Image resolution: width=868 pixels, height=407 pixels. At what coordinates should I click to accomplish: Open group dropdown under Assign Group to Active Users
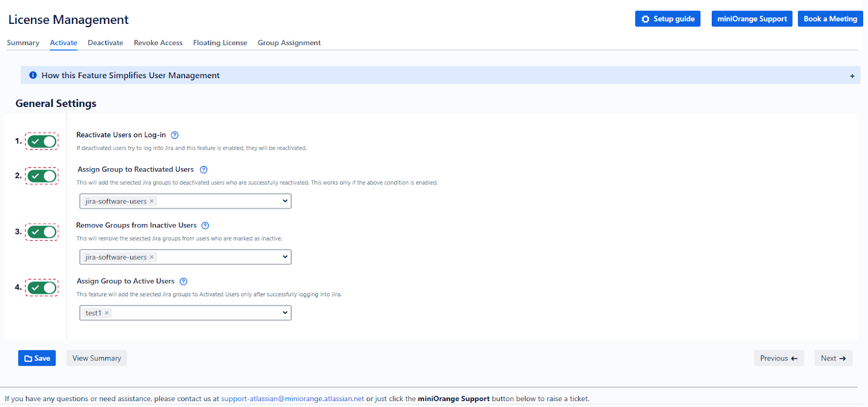(x=186, y=313)
